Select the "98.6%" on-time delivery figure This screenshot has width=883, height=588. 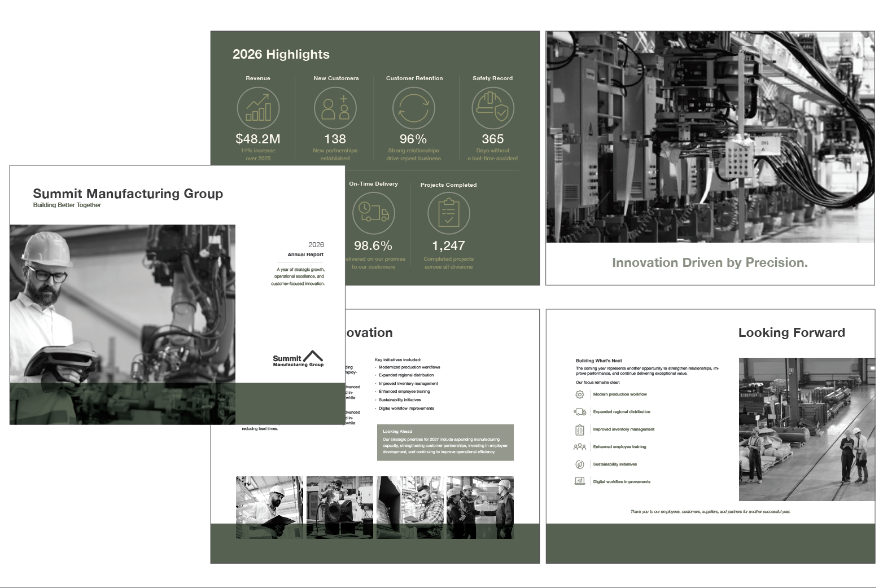373,245
